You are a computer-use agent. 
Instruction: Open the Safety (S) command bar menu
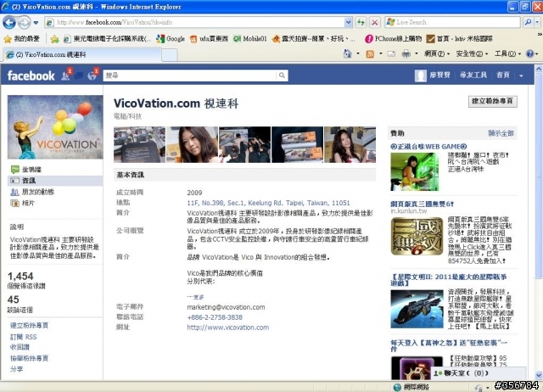pyautogui.click(x=472, y=54)
